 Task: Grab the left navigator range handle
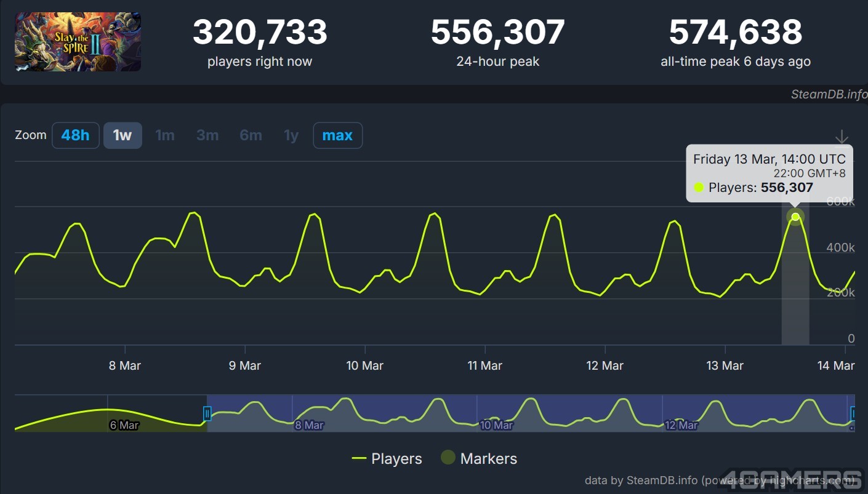pos(207,413)
